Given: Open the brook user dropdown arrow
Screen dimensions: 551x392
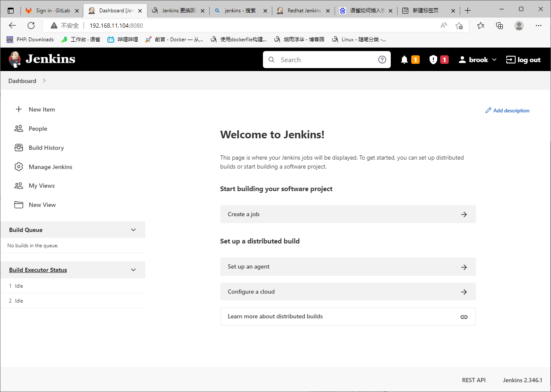Looking at the screenshot, I should coord(494,60).
